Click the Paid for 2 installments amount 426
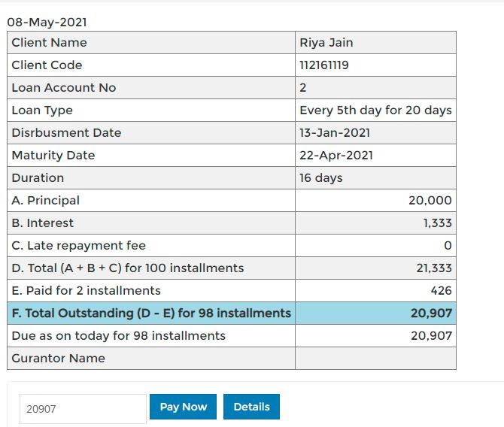The height and width of the screenshot is (427, 504). (441, 290)
